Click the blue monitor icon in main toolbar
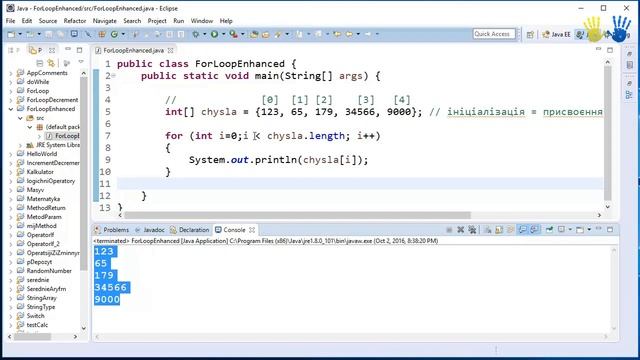 coord(74,34)
